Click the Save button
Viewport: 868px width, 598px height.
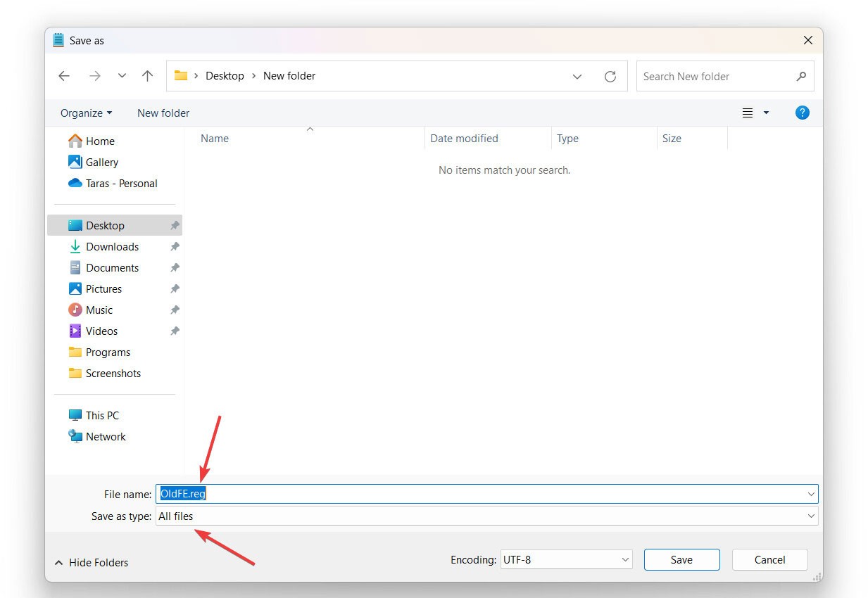pos(681,560)
